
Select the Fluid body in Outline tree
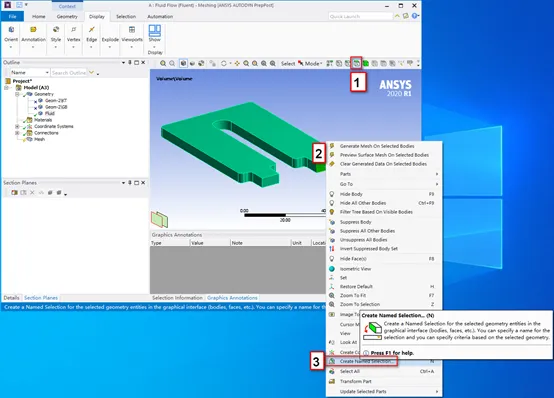pyautogui.click(x=49, y=113)
